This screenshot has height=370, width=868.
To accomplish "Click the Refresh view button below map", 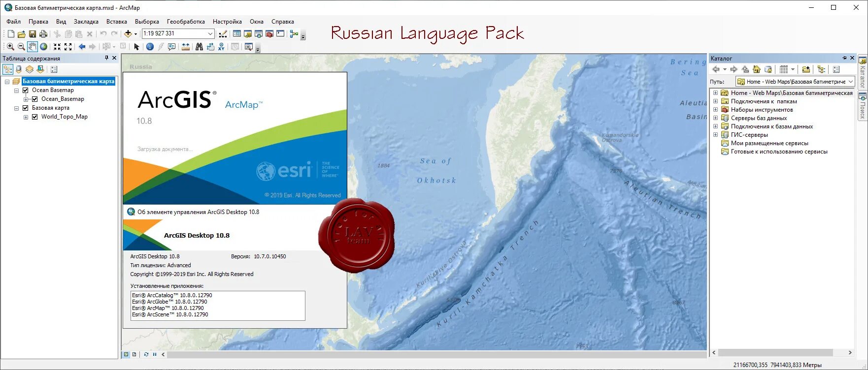I will pyautogui.click(x=146, y=354).
